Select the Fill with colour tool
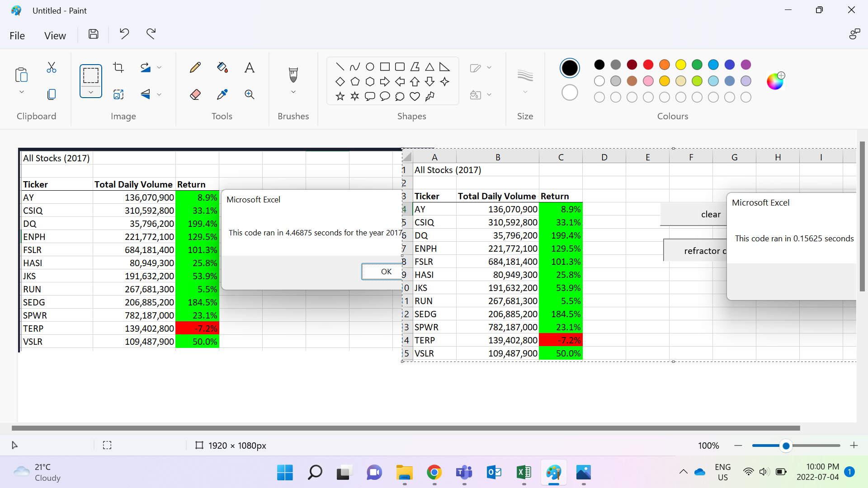The image size is (868, 488). point(222,67)
